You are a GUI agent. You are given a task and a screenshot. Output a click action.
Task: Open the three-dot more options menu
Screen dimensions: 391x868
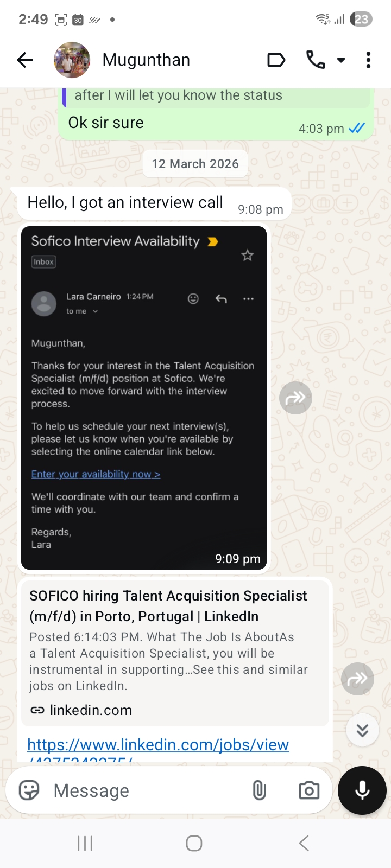point(368,60)
